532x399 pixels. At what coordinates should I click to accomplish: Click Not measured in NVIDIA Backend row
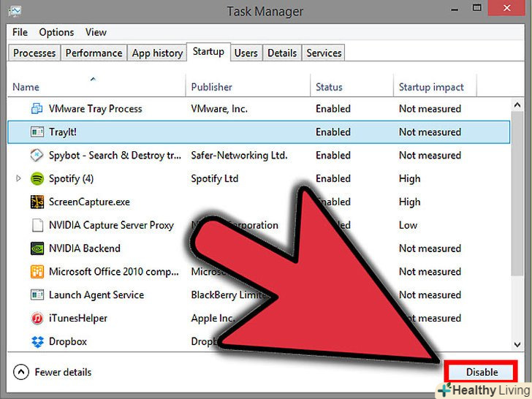point(430,248)
